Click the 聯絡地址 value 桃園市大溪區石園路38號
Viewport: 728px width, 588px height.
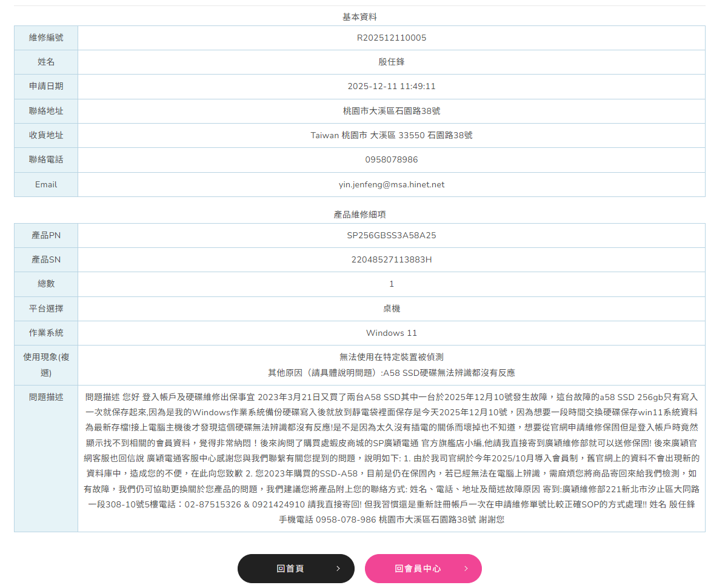[x=391, y=111]
